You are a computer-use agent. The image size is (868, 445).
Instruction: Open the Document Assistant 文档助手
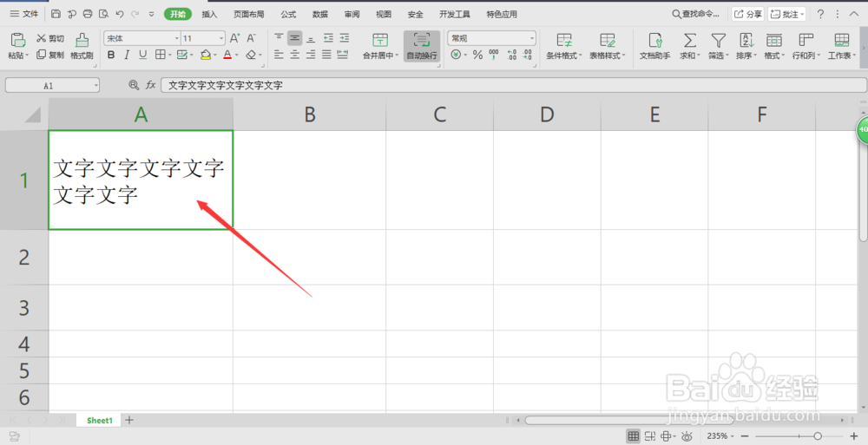click(x=654, y=46)
